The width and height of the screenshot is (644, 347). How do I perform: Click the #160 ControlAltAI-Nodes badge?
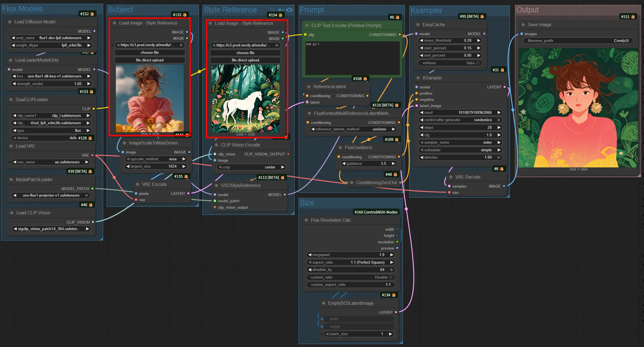(376, 212)
